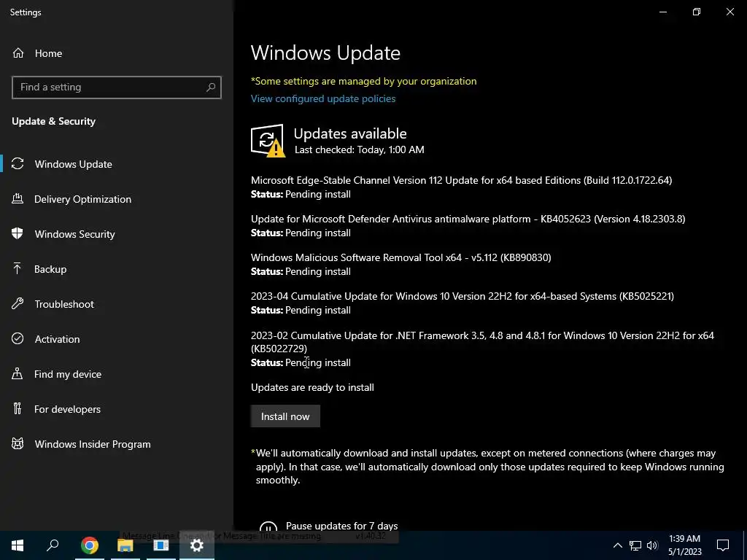The height and width of the screenshot is (560, 747).
Task: Click the Install now button
Action: click(285, 416)
